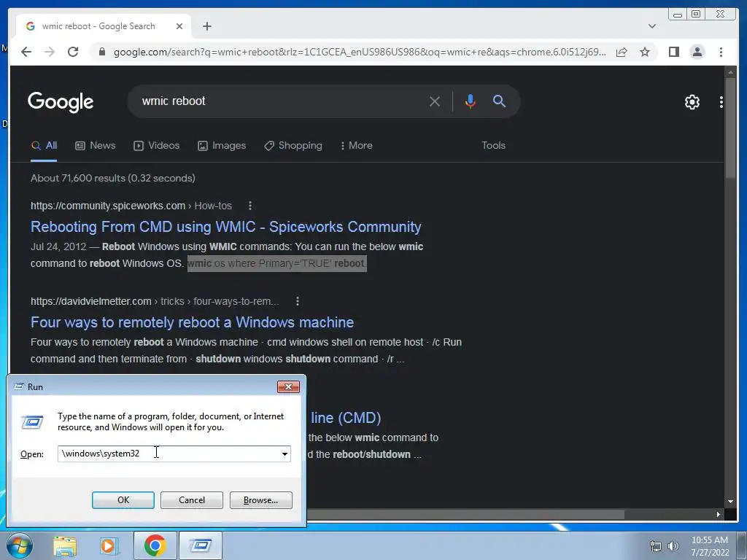Viewport: 747px width, 560px height.
Task: Reload the Google search page
Action: tap(73, 52)
